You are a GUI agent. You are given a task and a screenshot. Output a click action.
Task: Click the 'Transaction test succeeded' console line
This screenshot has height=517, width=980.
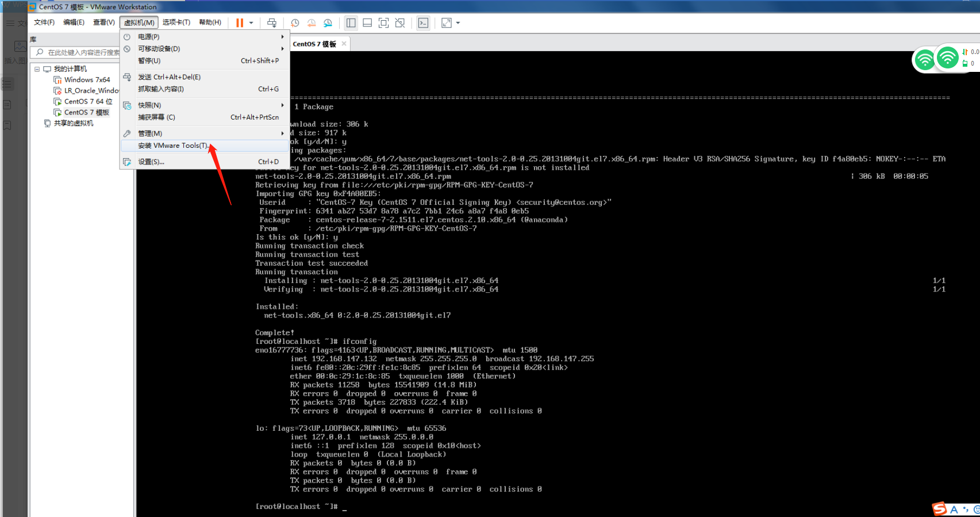[x=312, y=263]
